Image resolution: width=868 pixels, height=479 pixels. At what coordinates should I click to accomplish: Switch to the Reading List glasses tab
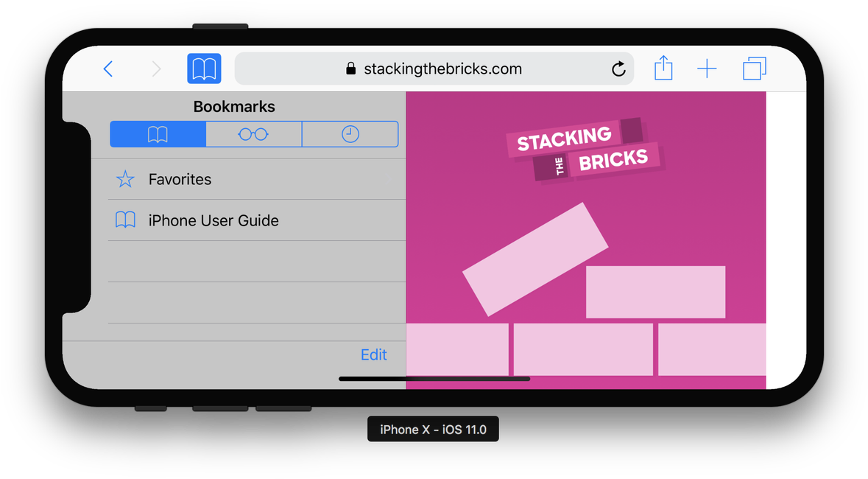click(x=253, y=134)
